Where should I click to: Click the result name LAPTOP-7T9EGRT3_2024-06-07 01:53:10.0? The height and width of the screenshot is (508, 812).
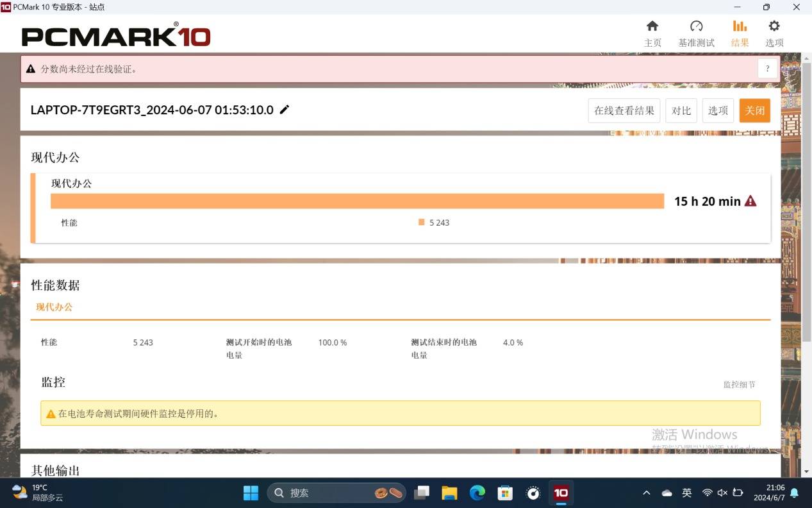pyautogui.click(x=152, y=110)
